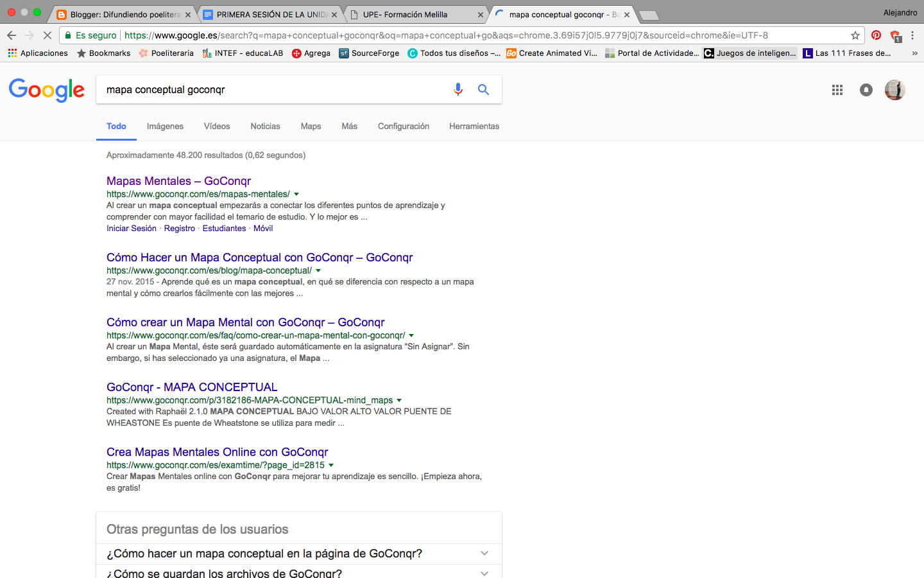
Task: Select the Todo search tab
Action: click(x=116, y=127)
